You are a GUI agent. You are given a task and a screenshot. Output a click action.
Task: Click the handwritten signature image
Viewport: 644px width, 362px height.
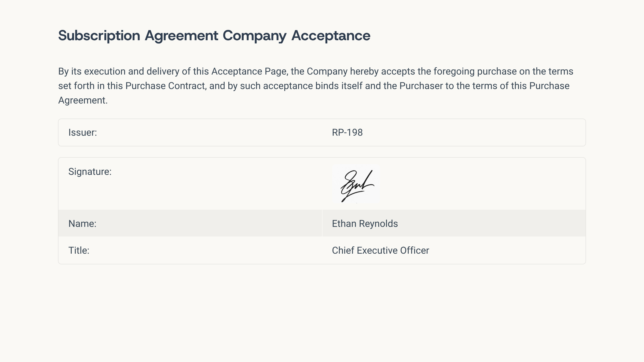pos(357,184)
